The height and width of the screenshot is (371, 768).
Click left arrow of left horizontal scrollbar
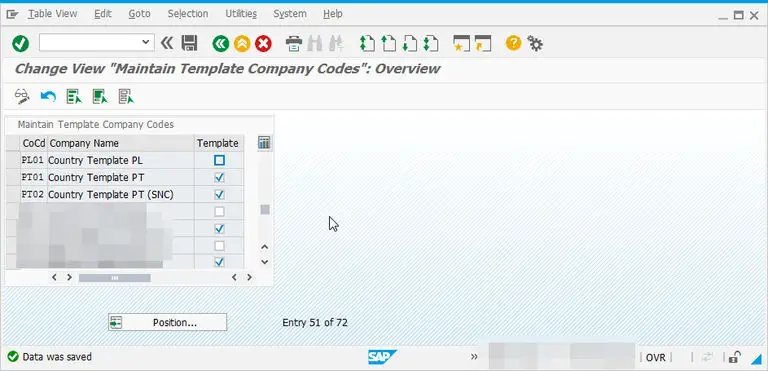click(x=54, y=277)
